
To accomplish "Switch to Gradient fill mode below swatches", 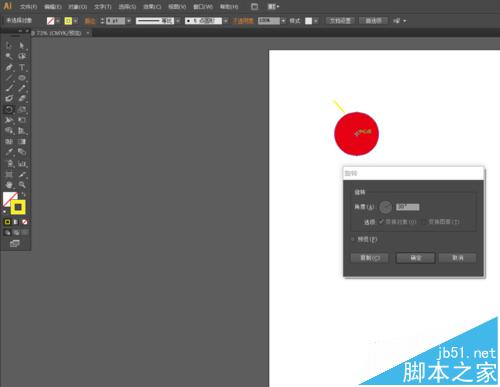I will coord(16,222).
